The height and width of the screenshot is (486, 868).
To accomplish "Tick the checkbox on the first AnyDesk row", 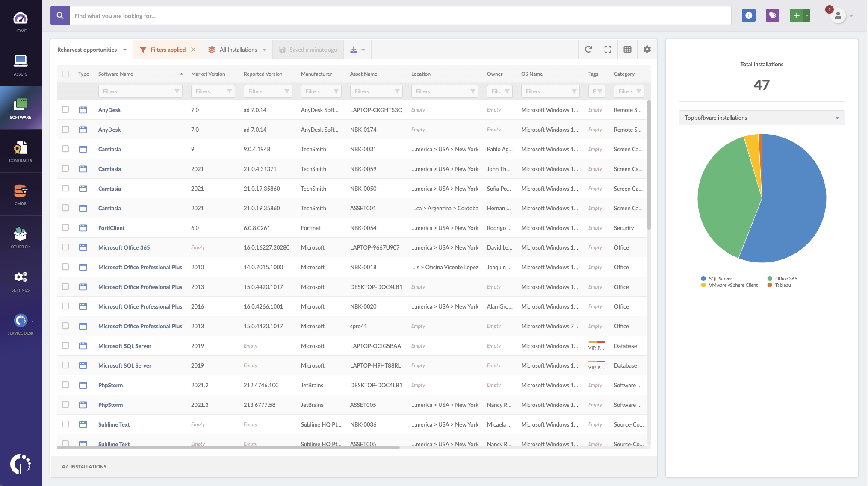I will (65, 109).
